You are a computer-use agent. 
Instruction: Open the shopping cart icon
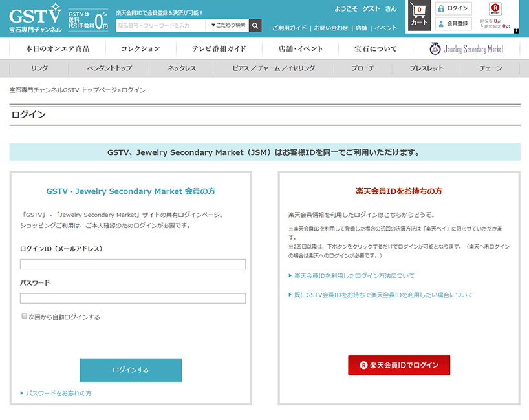click(x=419, y=16)
